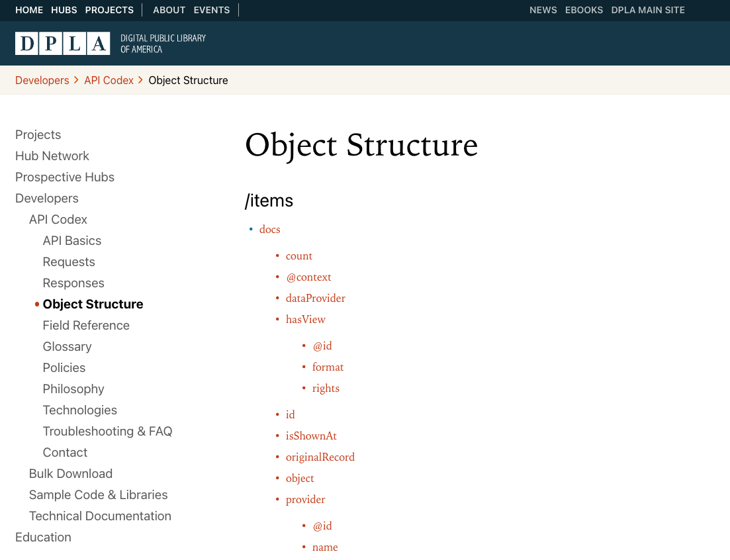The width and height of the screenshot is (730, 560).
Task: Click the originalRecord field link
Action: [x=320, y=457]
